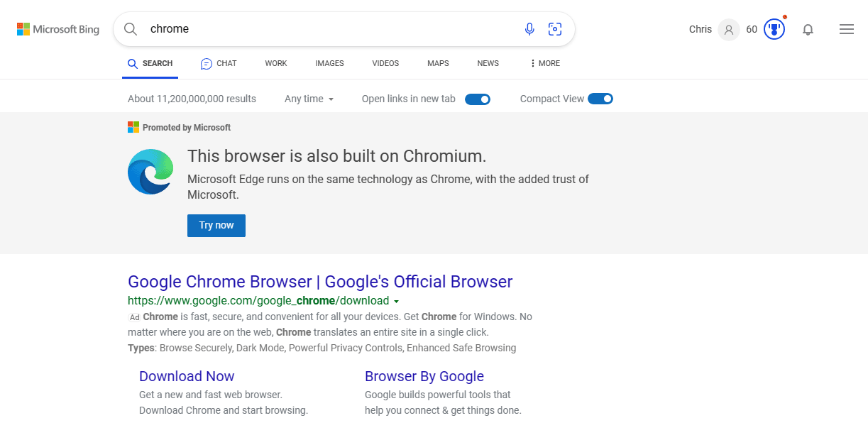
Task: Toggle Open links in new tab switch
Action: click(x=478, y=99)
